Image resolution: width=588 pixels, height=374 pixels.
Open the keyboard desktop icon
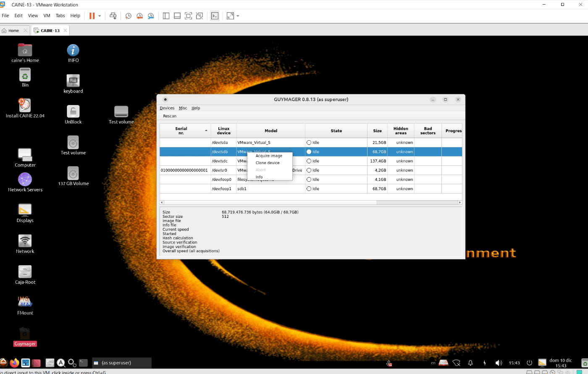73,84
